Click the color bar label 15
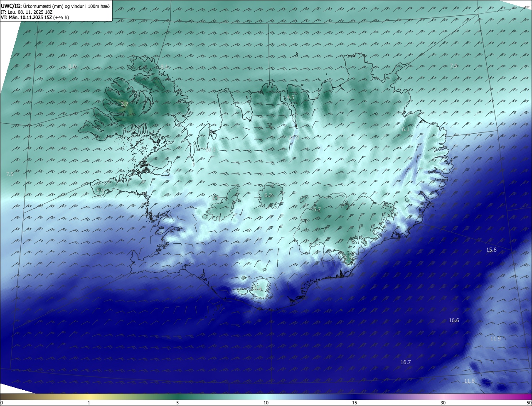Viewport: 532px width, 406px height. point(355,403)
